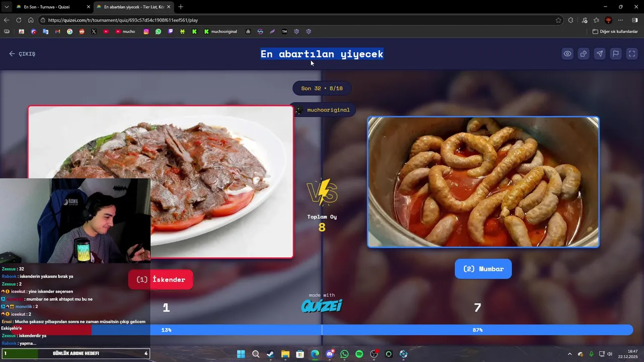This screenshot has height=362, width=644.
Task: Open Spotify from the taskbar
Action: 359,354
